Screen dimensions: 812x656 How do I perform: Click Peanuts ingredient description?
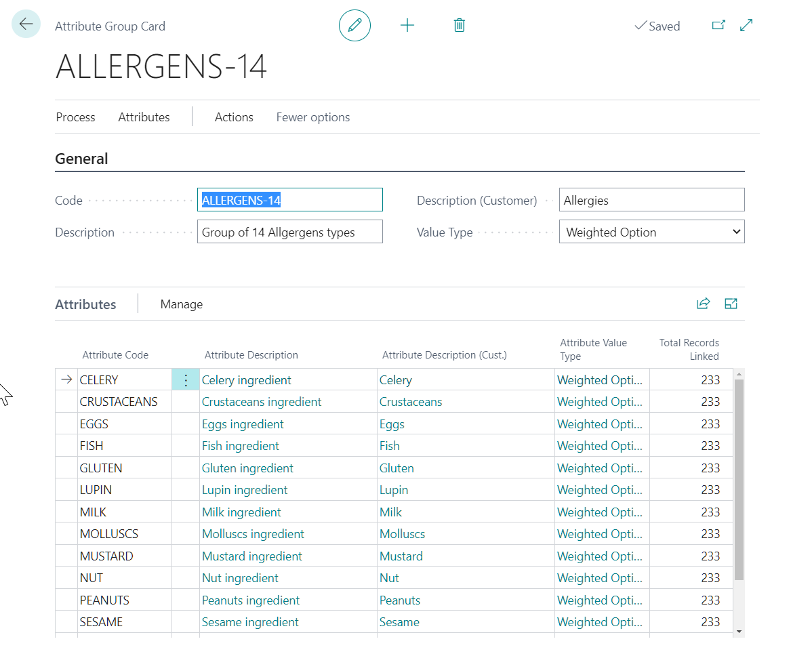251,600
